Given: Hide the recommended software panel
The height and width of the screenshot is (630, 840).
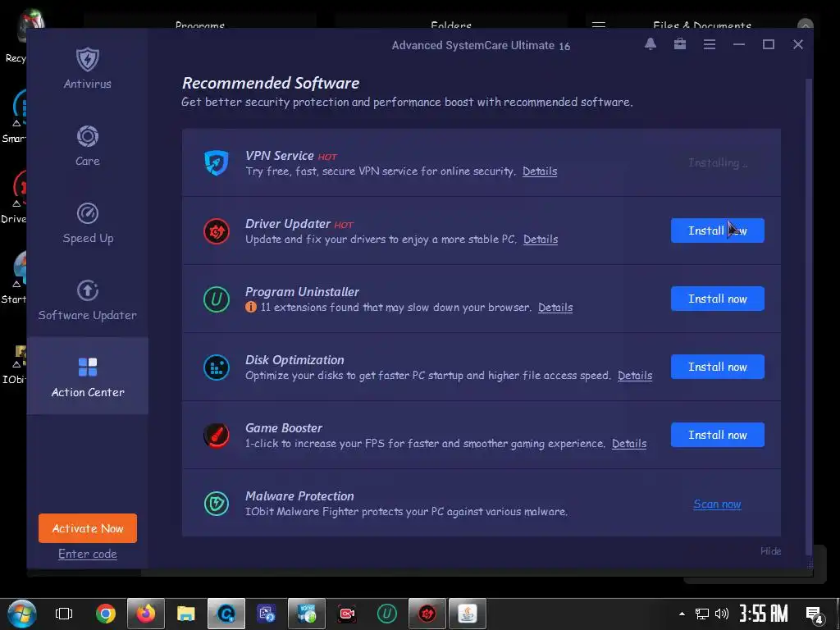Looking at the screenshot, I should 770,550.
